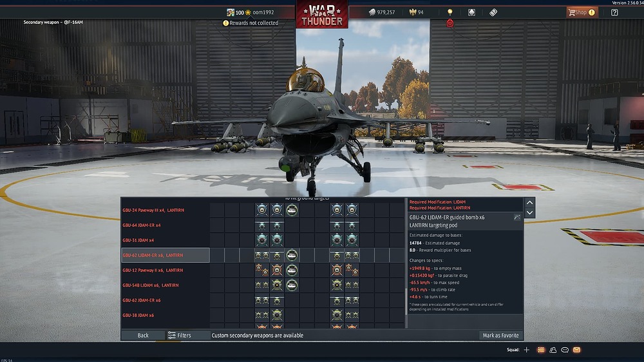Click '-93.5 m/s - to climb rate' text
This screenshot has height=362, width=644.
click(433, 290)
